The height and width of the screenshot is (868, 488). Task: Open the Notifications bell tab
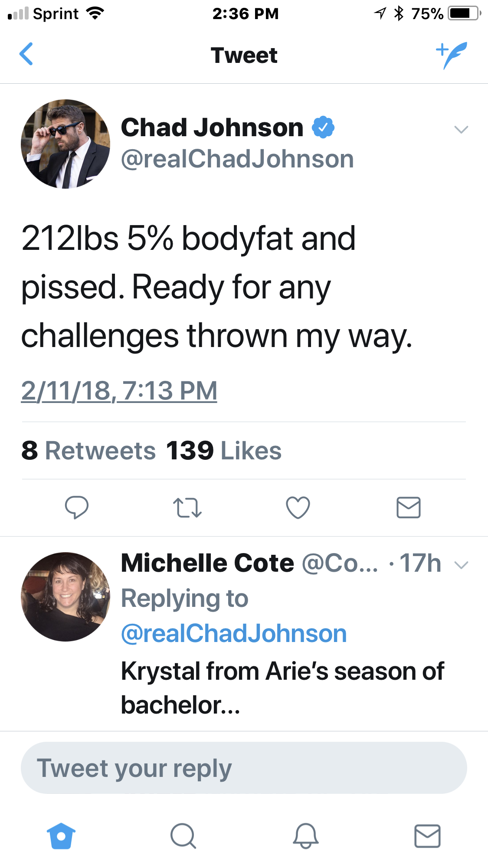click(306, 836)
